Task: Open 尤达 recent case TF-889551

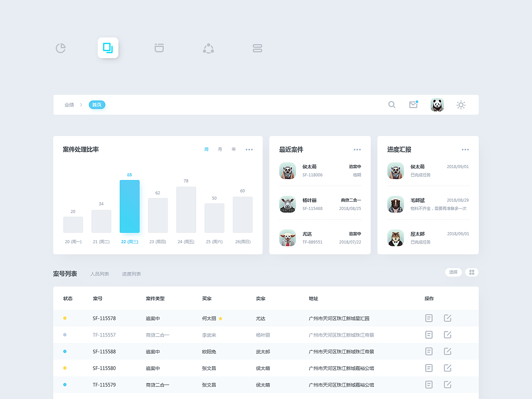Action: 320,238
